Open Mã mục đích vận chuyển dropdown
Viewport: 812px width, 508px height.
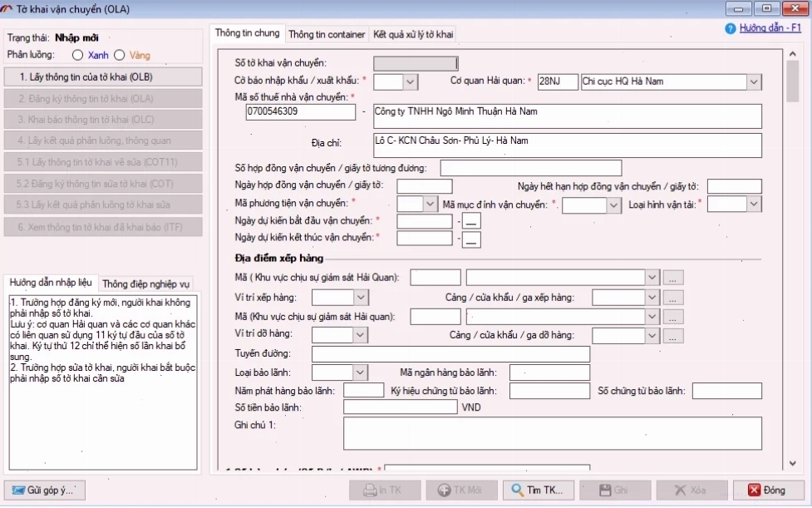point(613,205)
